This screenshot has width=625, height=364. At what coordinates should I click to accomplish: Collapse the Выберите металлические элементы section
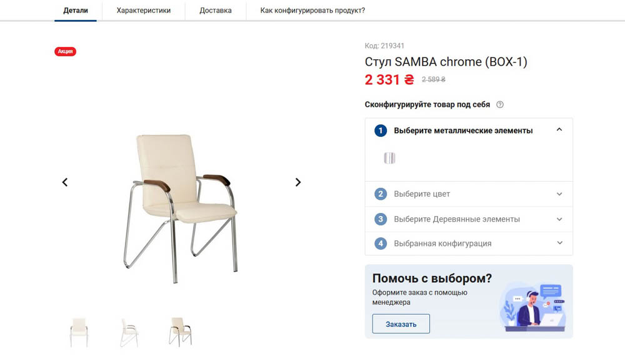pyautogui.click(x=559, y=130)
